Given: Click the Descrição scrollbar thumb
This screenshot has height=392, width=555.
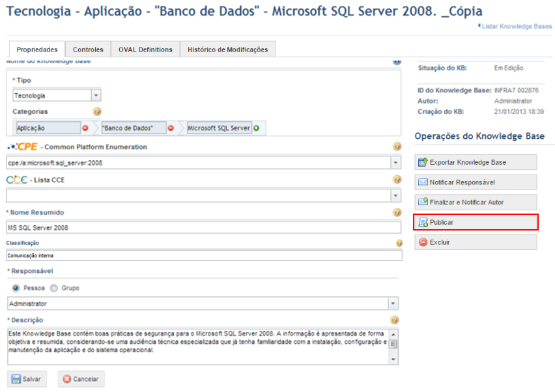Looking at the screenshot, I should tap(393, 344).
